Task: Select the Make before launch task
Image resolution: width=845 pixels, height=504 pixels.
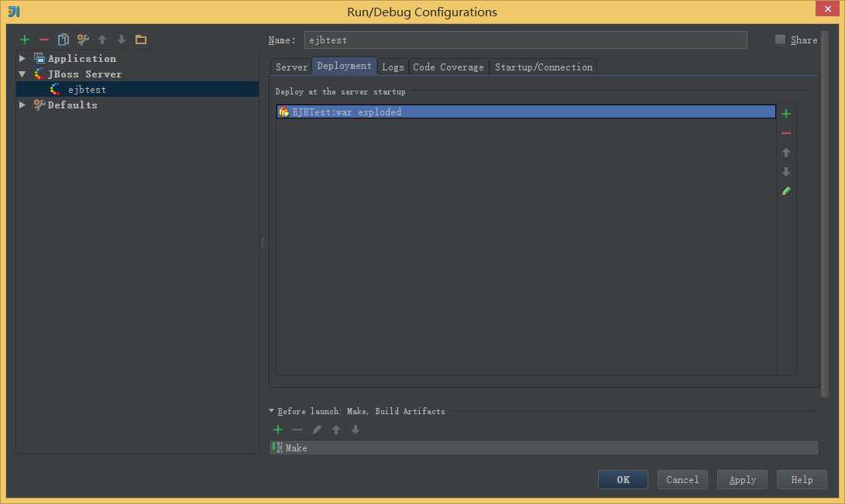Action: pos(544,448)
